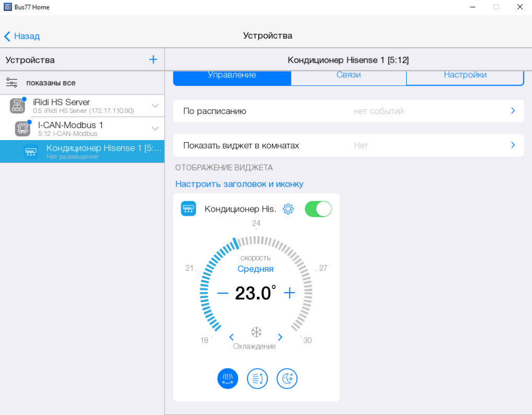
Task: Collapse the iRidi HS Server tree node
Action: point(155,106)
